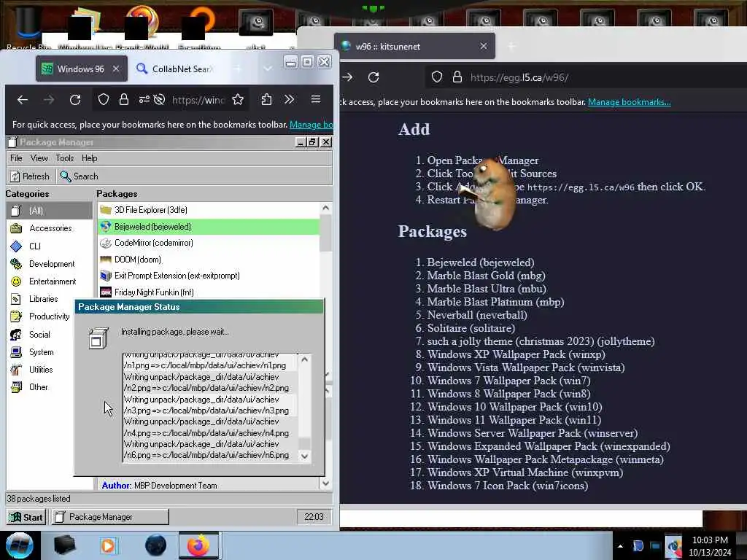747x560 pixels.
Task: Click the Search toolbar button in Package Manager
Action: click(79, 176)
